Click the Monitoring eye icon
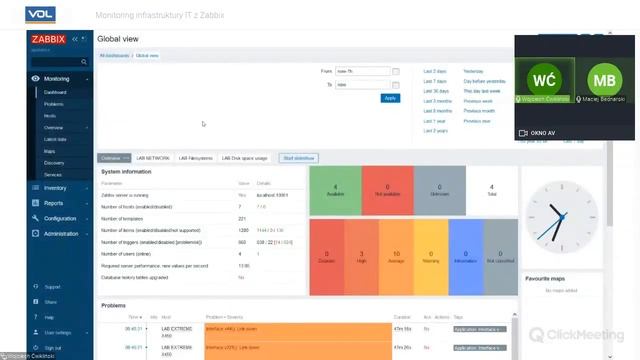The height and width of the screenshot is (360, 640). (36, 78)
